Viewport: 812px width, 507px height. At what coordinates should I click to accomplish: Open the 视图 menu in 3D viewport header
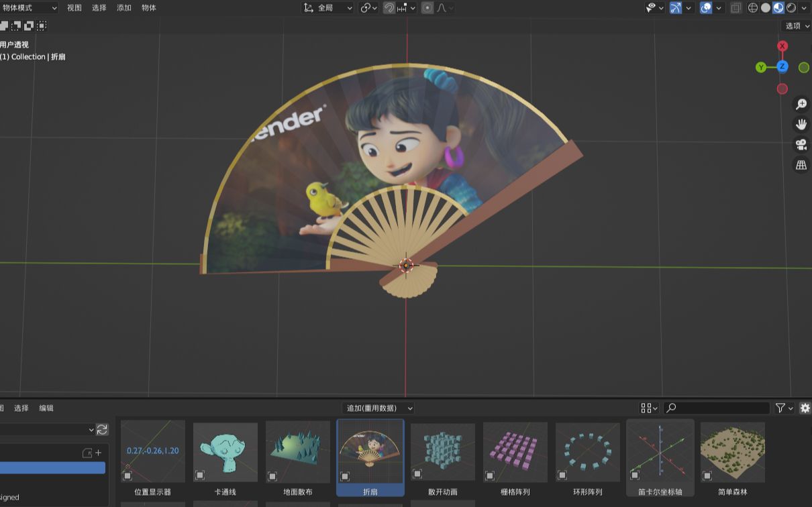(74, 8)
